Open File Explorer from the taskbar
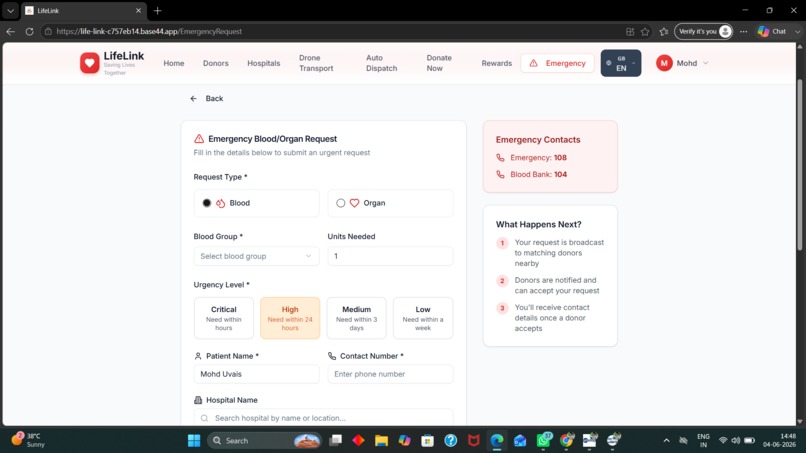The image size is (806, 453). click(381, 441)
